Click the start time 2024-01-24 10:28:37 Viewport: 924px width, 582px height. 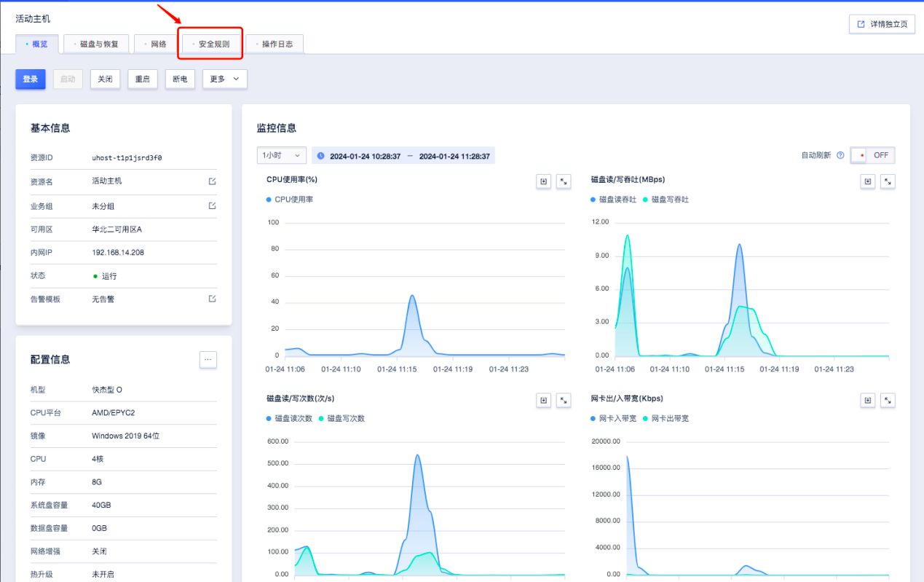tap(365, 156)
